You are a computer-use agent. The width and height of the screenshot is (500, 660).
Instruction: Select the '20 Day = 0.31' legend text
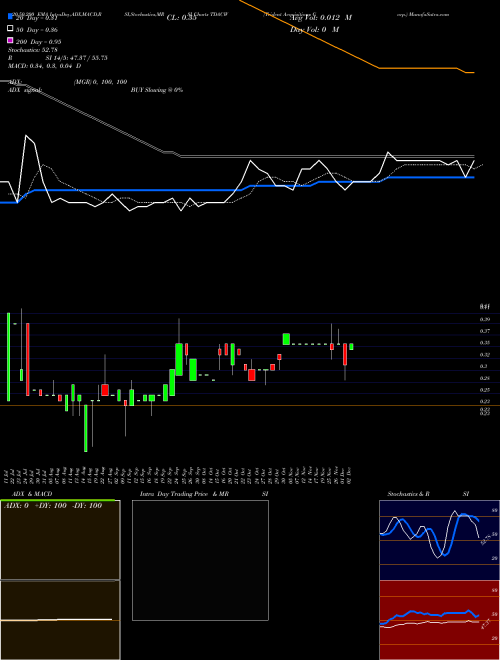36,18
